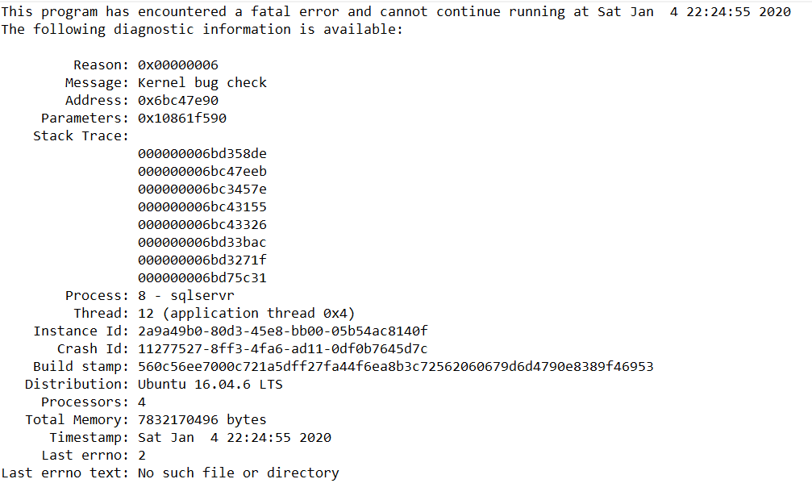
Task: Click stack trace entry 000000006bc3457e
Action: pyautogui.click(x=202, y=189)
